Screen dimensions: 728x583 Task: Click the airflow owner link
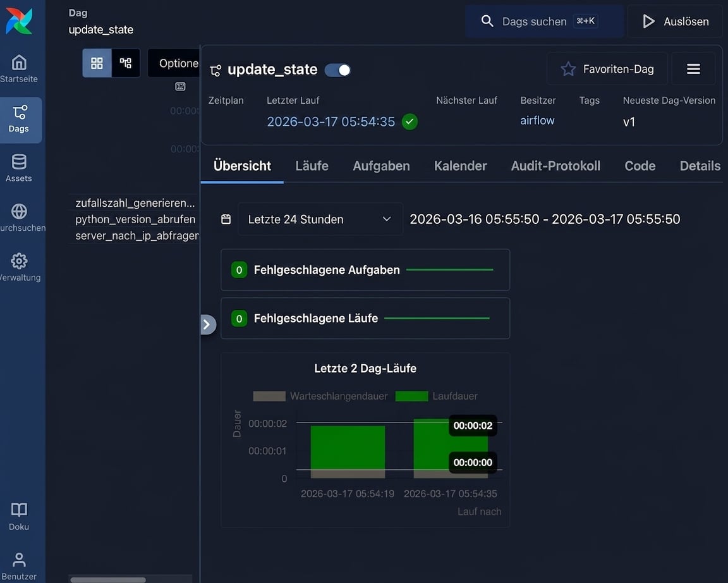[x=537, y=121]
